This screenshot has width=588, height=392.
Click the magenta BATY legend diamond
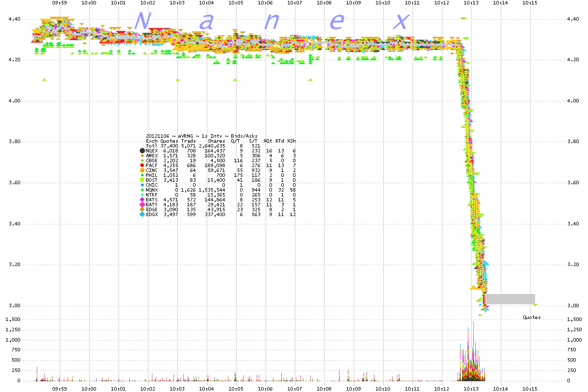pos(142,204)
